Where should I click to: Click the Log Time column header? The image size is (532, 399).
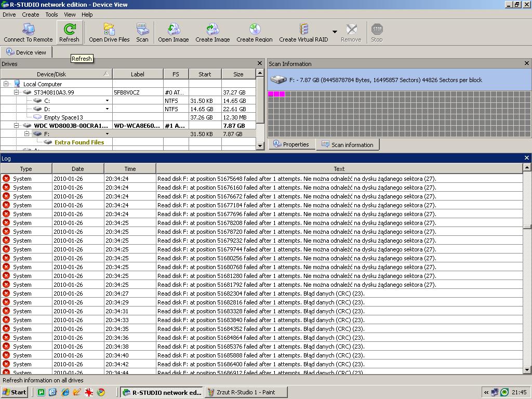130,169
